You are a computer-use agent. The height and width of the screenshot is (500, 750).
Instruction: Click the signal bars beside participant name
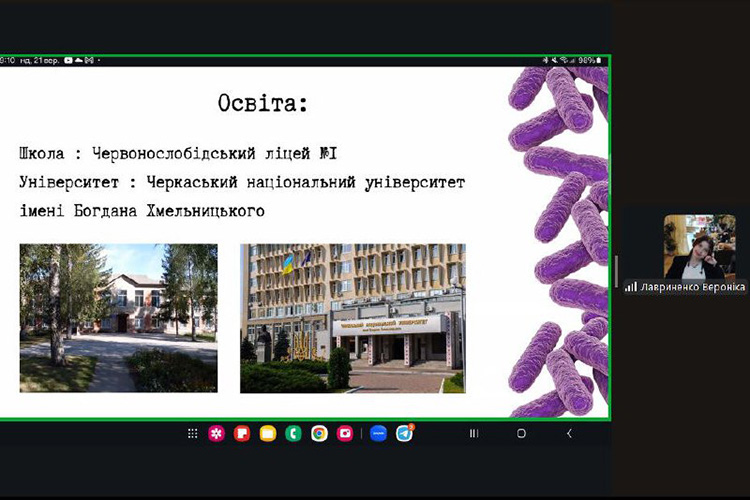click(x=631, y=287)
